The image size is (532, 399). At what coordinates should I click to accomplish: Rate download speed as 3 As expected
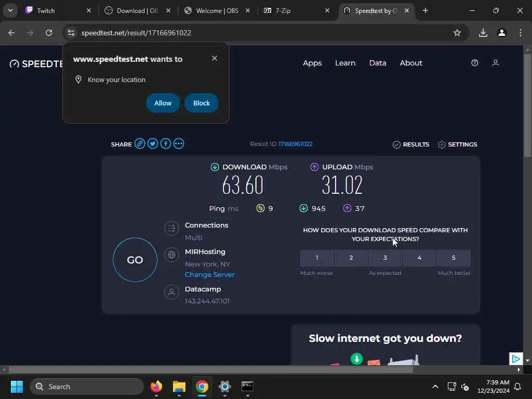pyautogui.click(x=385, y=258)
